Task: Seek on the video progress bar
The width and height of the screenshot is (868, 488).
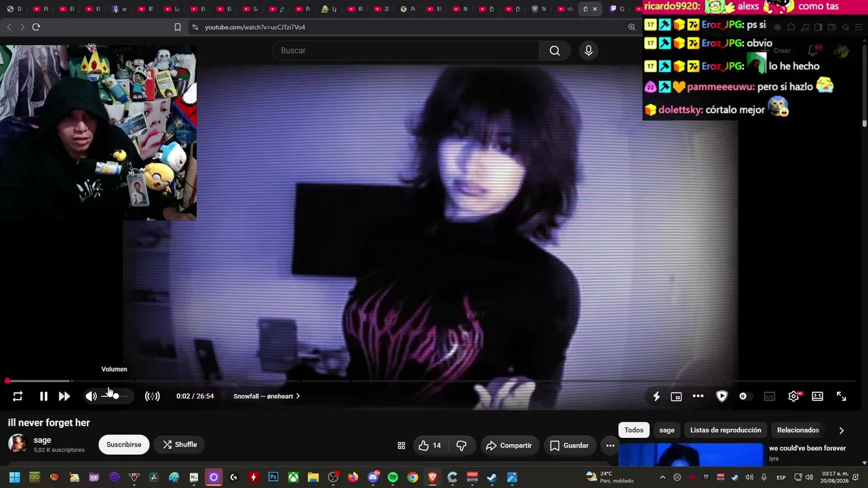Action: point(431,381)
